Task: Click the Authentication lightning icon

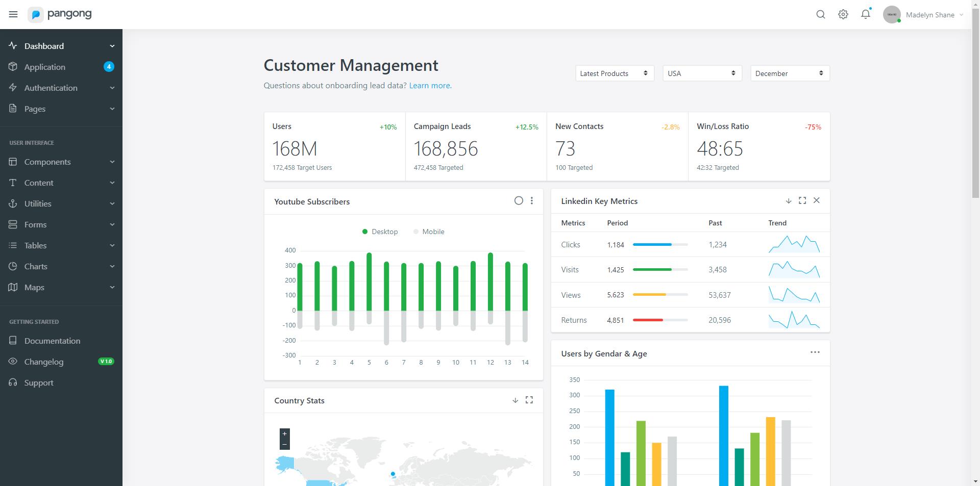Action: (13, 88)
